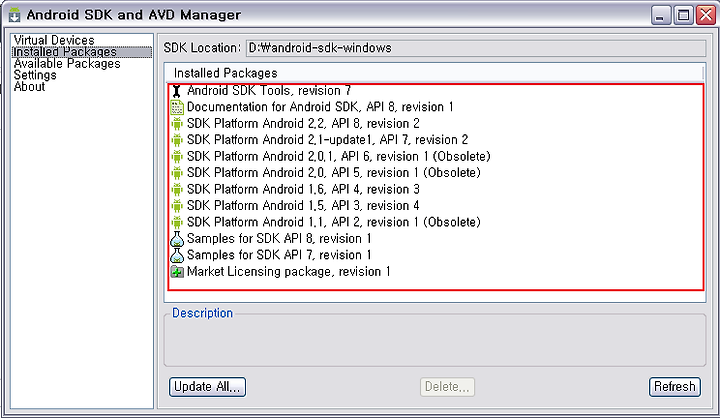This screenshot has height=418, width=720.
Task: Open the About page
Action: [29, 86]
